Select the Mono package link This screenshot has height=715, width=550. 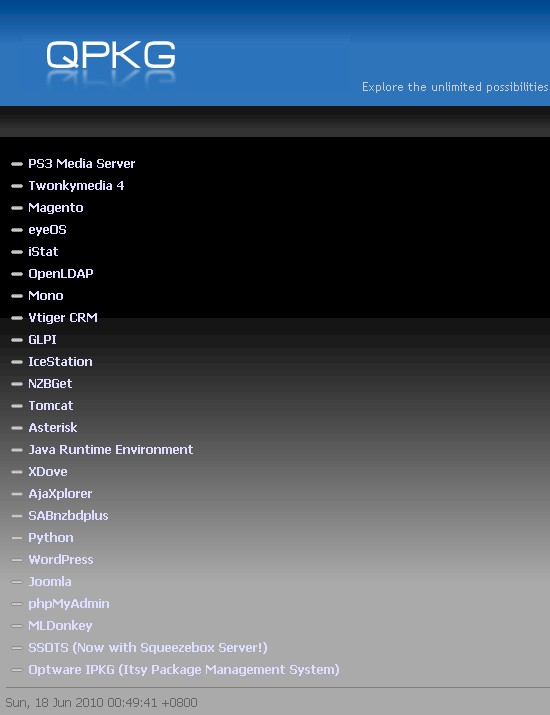(46, 295)
